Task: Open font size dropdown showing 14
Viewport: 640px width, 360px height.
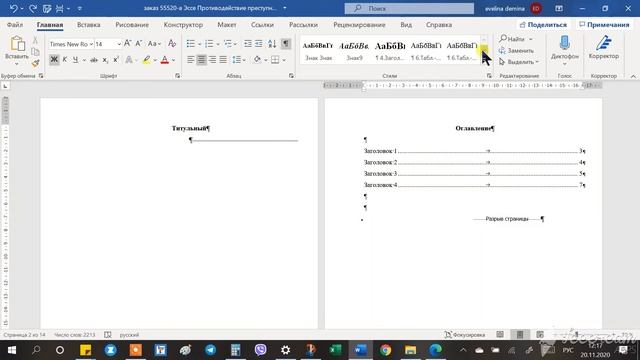Action: [x=119, y=44]
